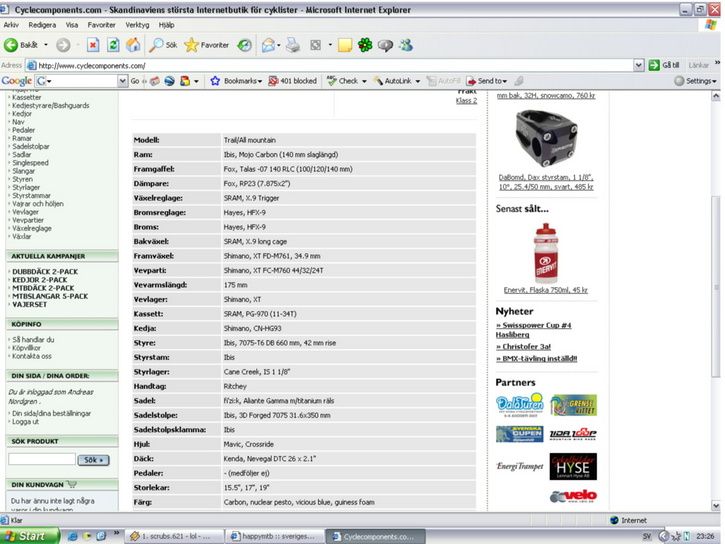Open the Hjälp menu
The image size is (725, 544).
pos(166,25)
